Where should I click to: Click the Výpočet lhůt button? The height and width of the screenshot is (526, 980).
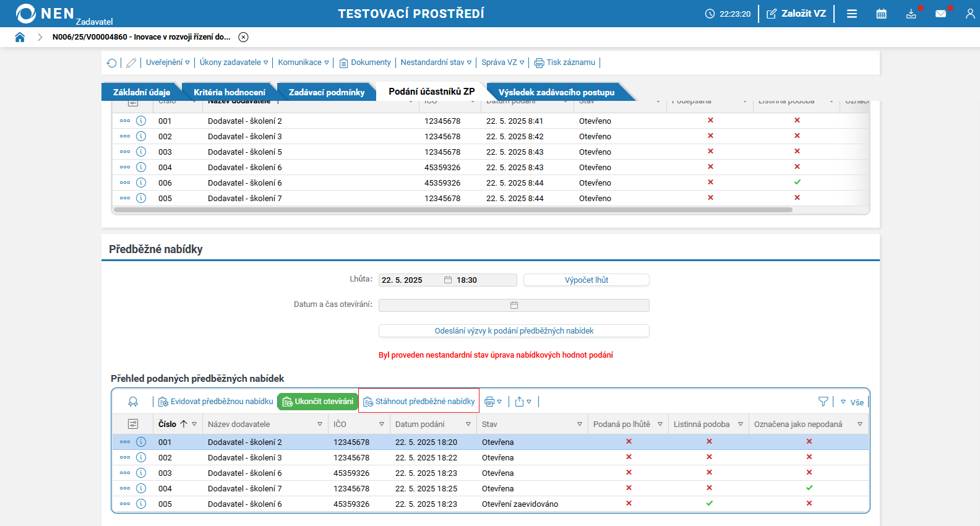click(587, 280)
